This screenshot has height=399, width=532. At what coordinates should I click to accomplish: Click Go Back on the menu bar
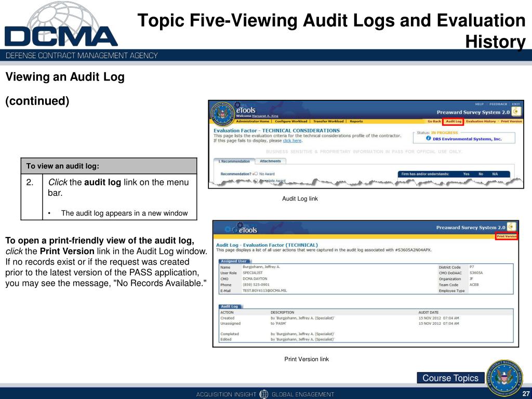tap(434, 121)
